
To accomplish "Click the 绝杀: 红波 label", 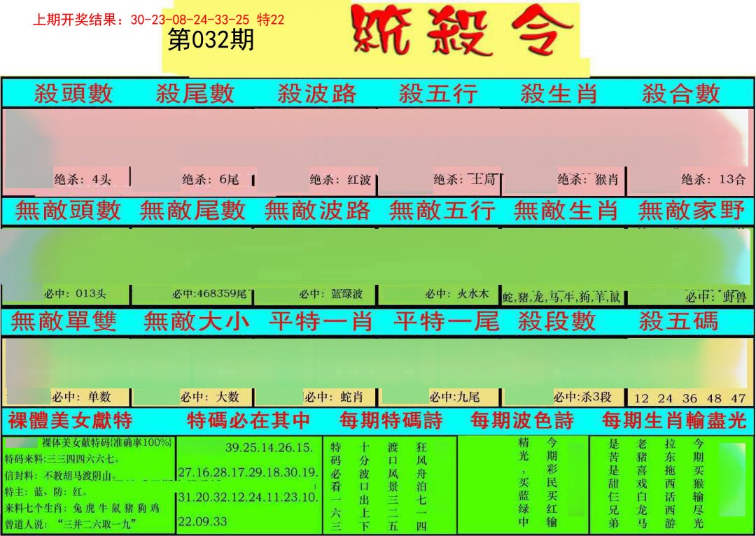I will click(x=340, y=180).
